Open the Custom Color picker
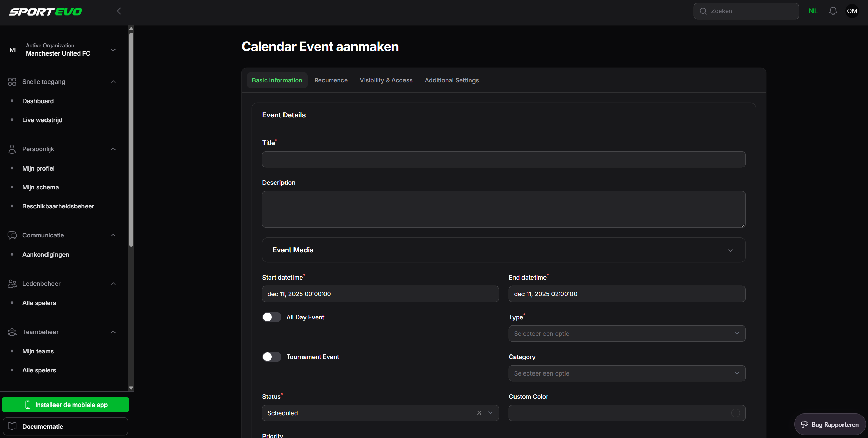The width and height of the screenshot is (868, 438). 736,413
